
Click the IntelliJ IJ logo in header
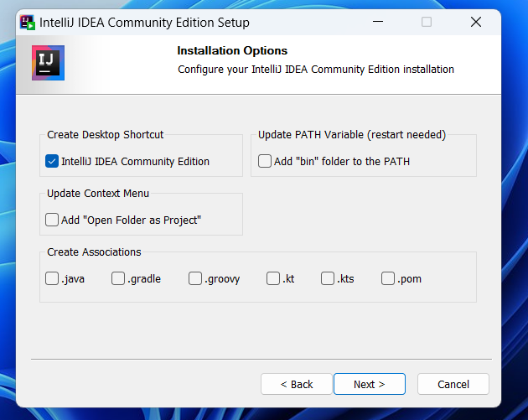(48, 63)
